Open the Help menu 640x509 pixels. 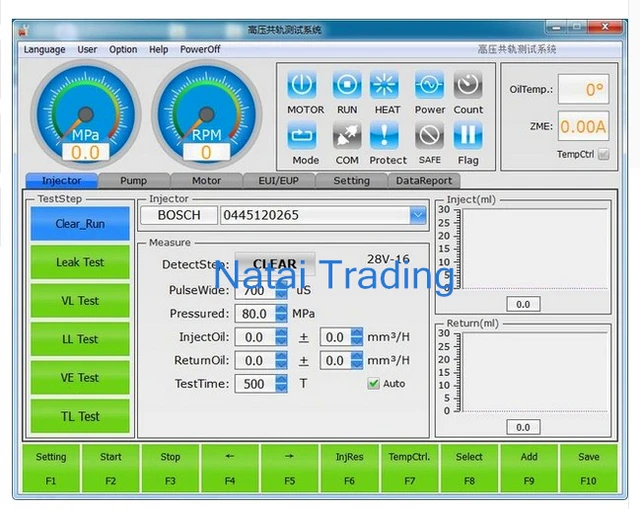158,49
